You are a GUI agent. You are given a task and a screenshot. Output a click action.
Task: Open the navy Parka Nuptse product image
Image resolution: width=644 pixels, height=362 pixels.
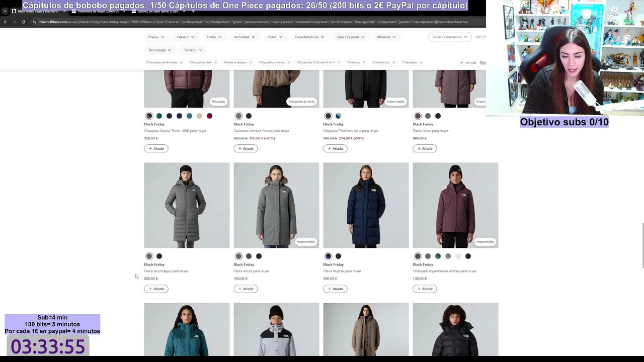click(x=366, y=205)
